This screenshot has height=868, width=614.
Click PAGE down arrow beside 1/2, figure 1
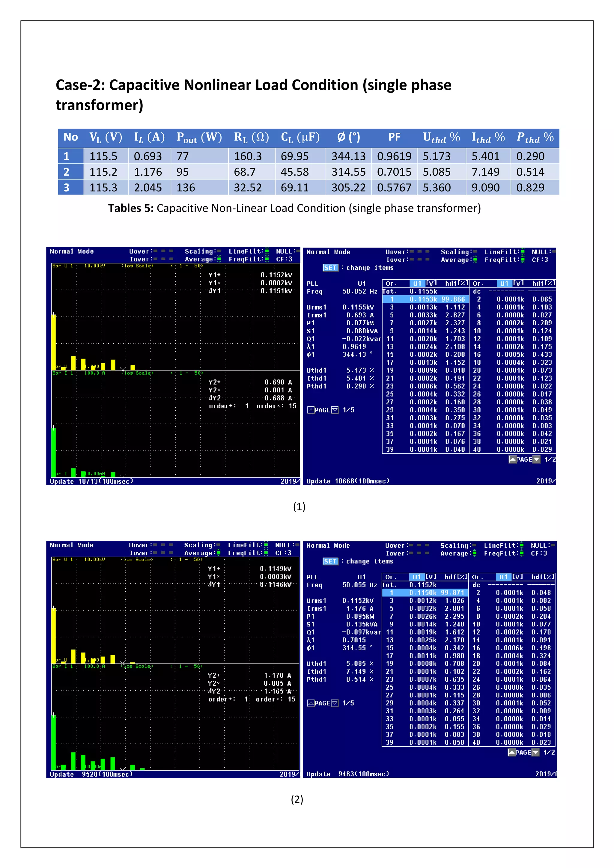point(536,459)
